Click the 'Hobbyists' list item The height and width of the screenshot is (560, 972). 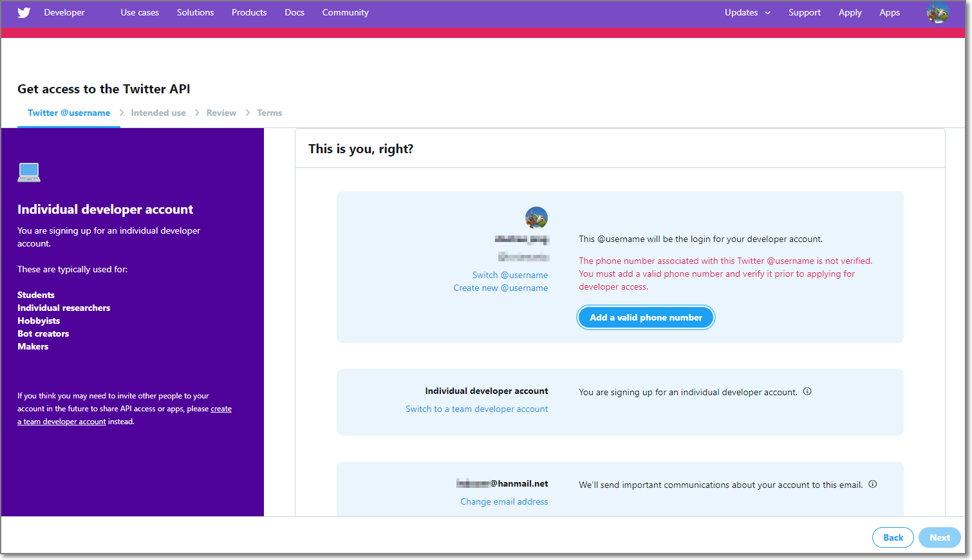[39, 321]
